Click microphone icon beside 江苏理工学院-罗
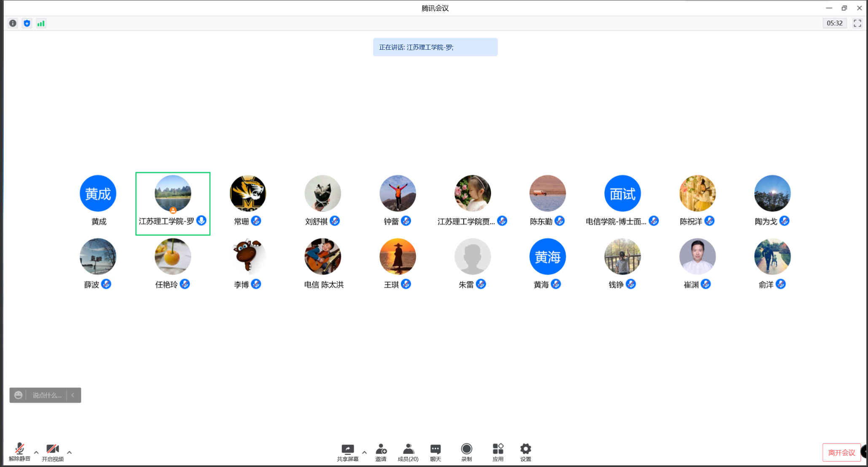The height and width of the screenshot is (467, 868). 202,221
